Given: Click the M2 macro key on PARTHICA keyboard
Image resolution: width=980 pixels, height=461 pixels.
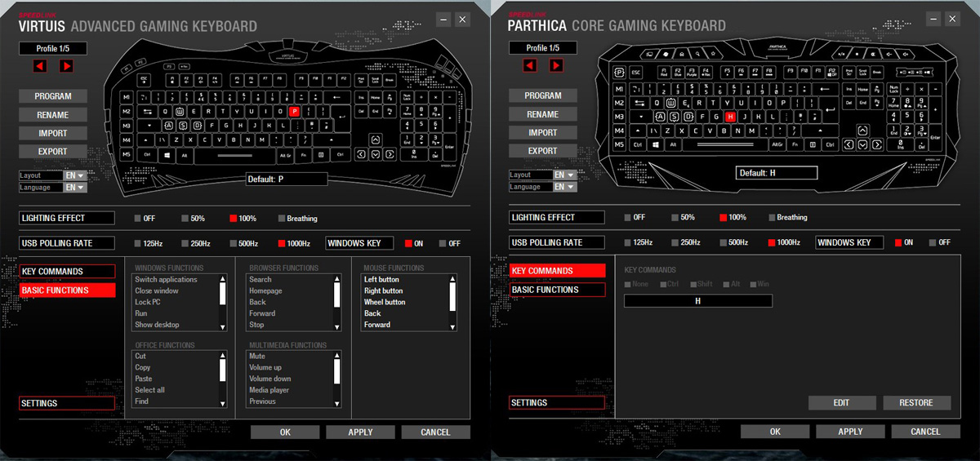Looking at the screenshot, I should 618,103.
